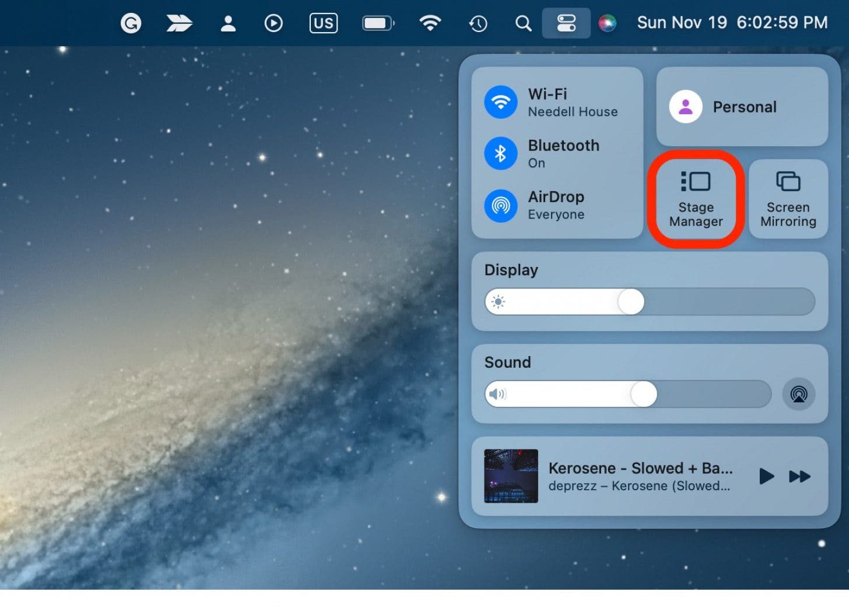Screen dimensions: 849x616
Task: Launch Siri from the menu bar
Action: pos(607,23)
